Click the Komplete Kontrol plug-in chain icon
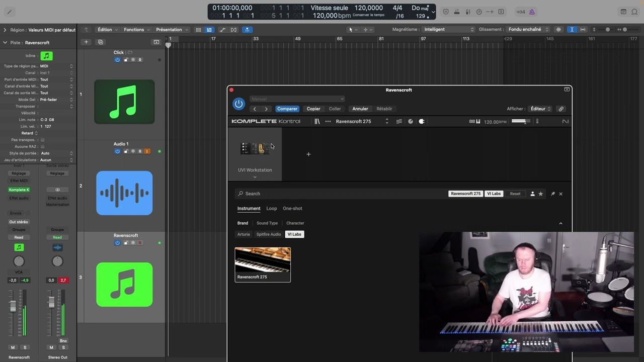The width and height of the screenshot is (644, 362). (422, 121)
